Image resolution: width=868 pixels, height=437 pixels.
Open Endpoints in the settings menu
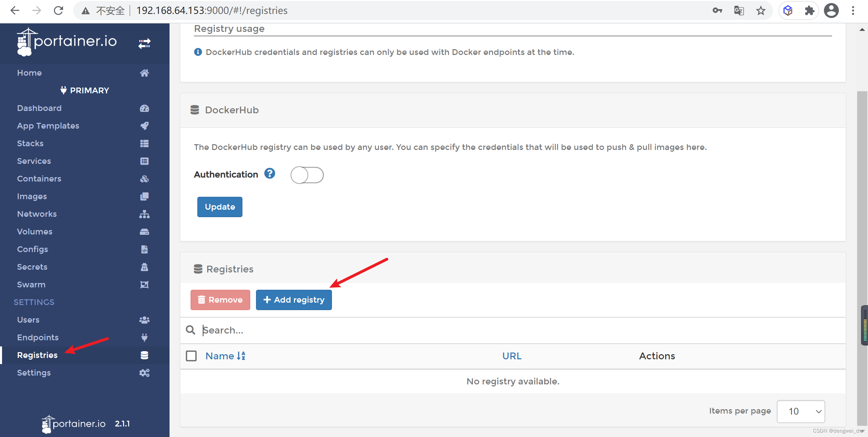[x=38, y=337]
